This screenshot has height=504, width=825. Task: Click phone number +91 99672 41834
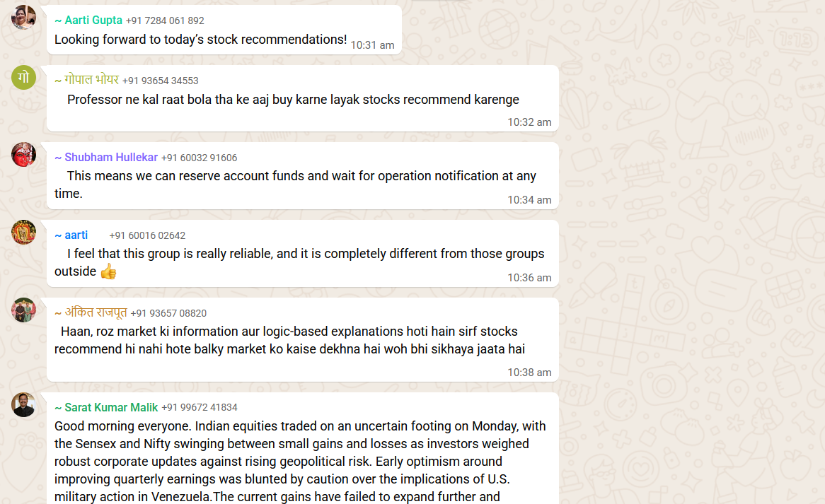click(200, 407)
